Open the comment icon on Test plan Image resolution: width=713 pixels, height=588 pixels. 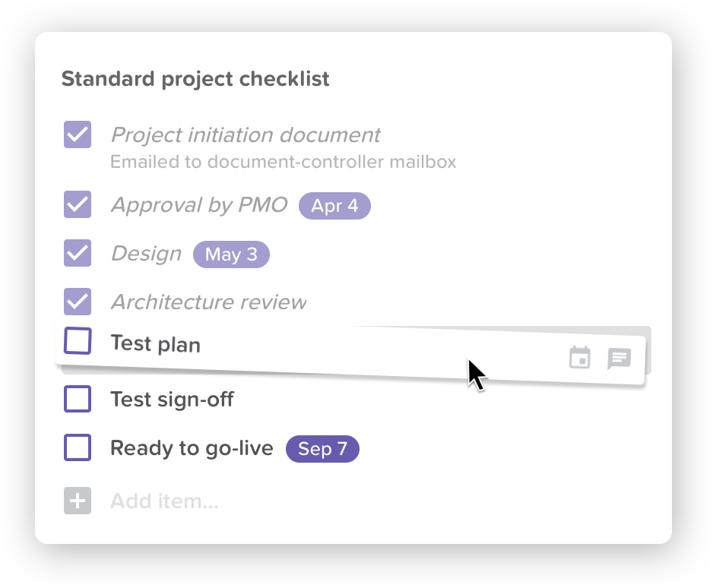(620, 359)
